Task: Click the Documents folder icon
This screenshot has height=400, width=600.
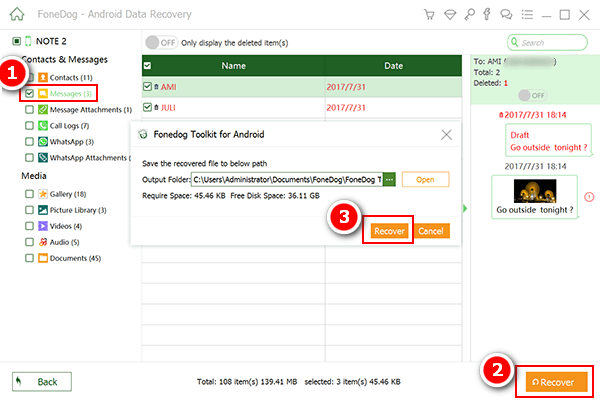Action: tap(43, 258)
